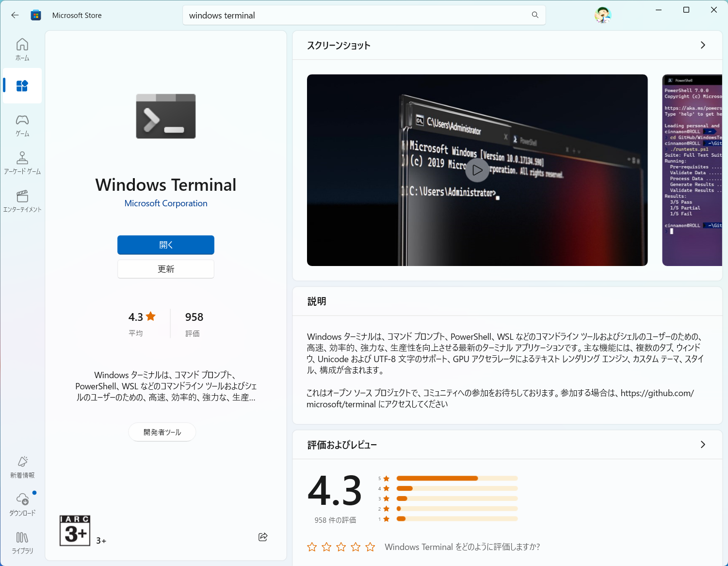
Task: Click the 958 件の評価 text
Action: 335,520
